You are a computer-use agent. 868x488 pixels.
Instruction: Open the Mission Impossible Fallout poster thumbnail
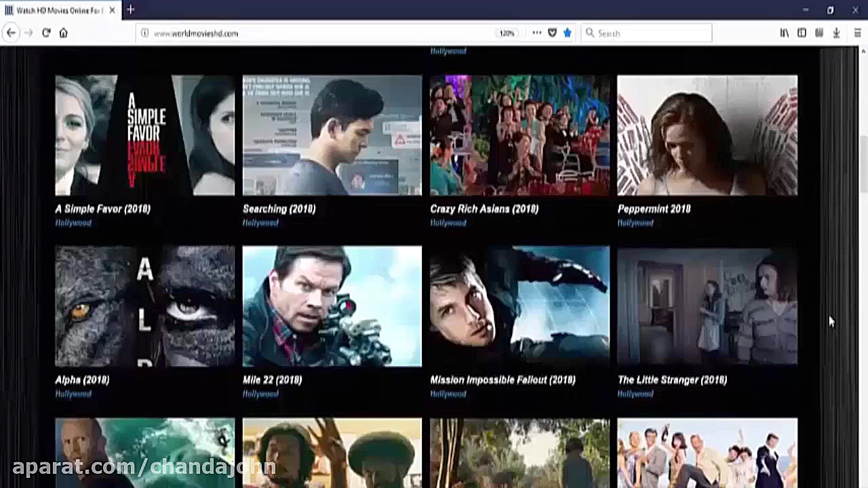tap(519, 306)
